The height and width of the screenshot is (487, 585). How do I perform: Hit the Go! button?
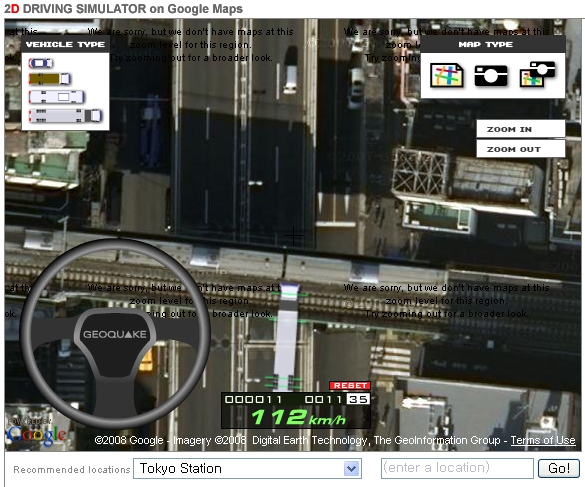(x=559, y=468)
